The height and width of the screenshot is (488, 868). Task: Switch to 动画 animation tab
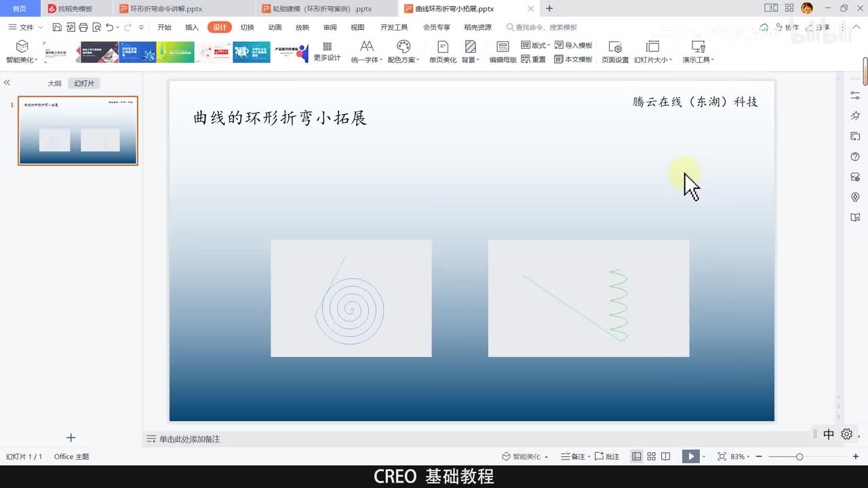(275, 27)
